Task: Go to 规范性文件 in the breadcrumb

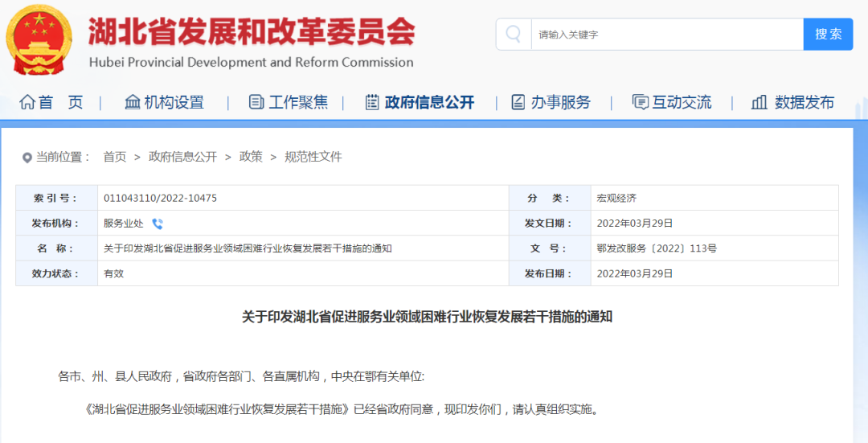Action: [313, 157]
